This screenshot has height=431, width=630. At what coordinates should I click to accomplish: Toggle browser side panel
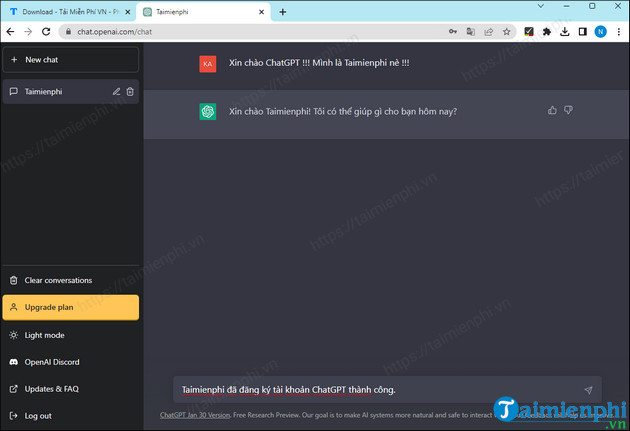583,31
